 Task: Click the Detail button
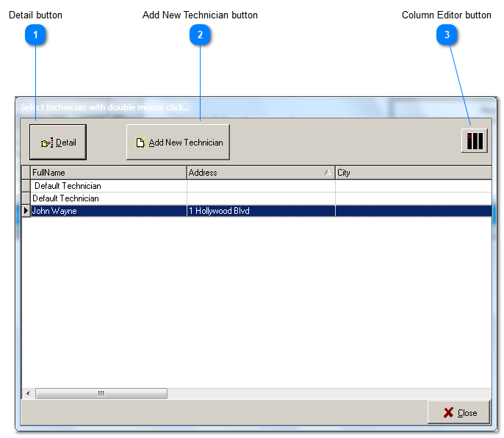(58, 143)
